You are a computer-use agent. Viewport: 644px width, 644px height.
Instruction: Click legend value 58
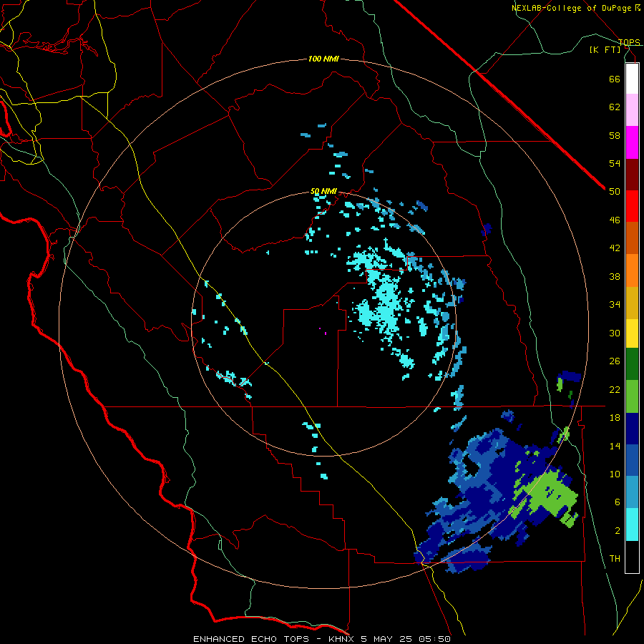pyautogui.click(x=615, y=135)
